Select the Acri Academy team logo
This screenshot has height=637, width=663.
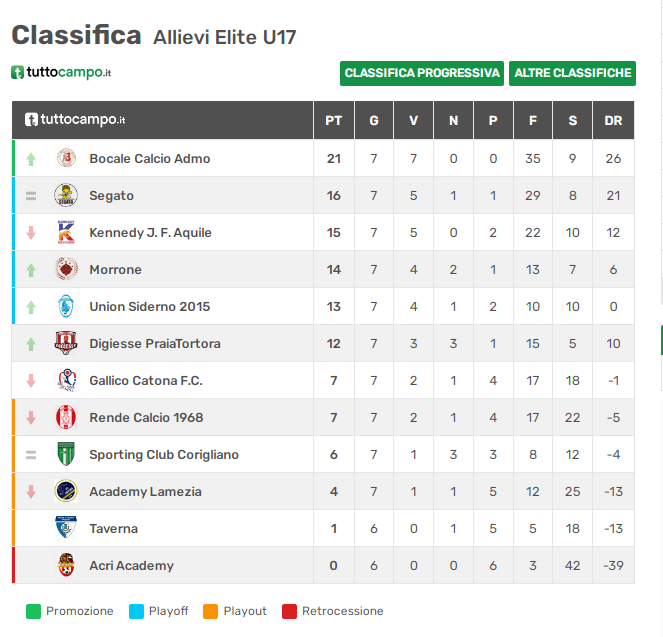(66, 565)
